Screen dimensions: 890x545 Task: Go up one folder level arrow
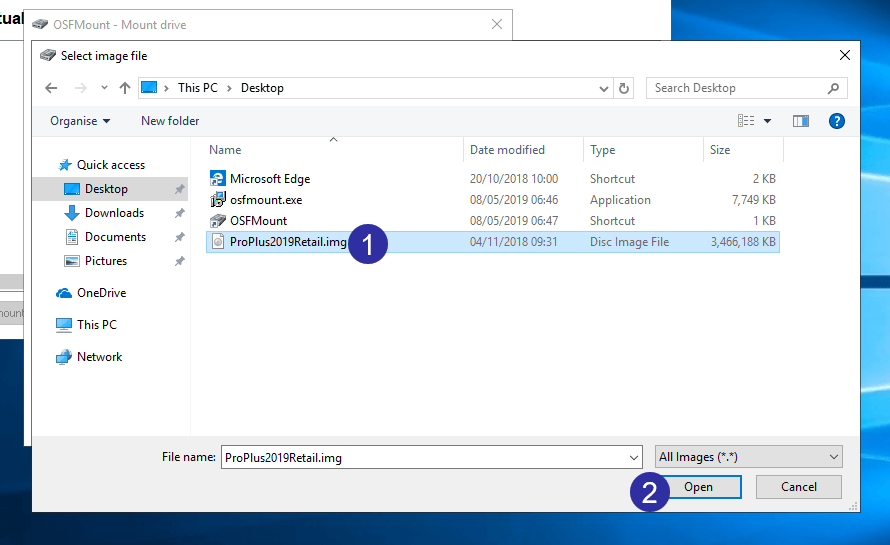point(125,88)
